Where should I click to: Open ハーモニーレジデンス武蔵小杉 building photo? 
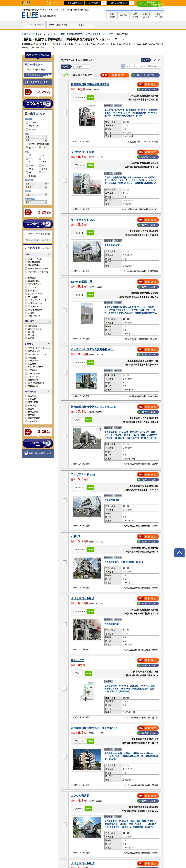click(x=87, y=380)
